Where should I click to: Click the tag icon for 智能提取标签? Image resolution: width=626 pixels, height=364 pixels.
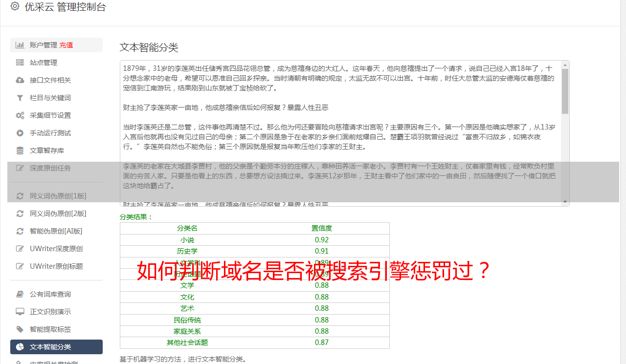click(x=20, y=329)
